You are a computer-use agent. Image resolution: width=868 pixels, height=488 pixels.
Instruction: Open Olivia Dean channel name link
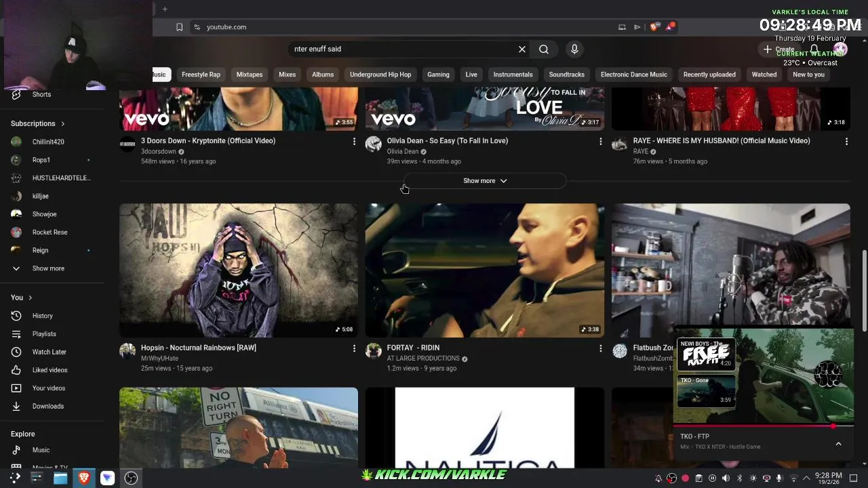403,152
